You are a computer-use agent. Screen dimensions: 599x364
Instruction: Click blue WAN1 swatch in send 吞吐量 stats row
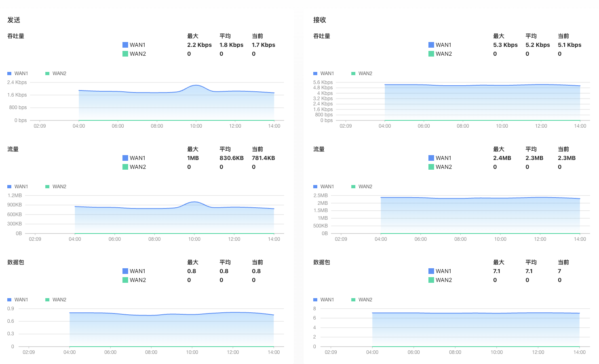[x=125, y=45]
